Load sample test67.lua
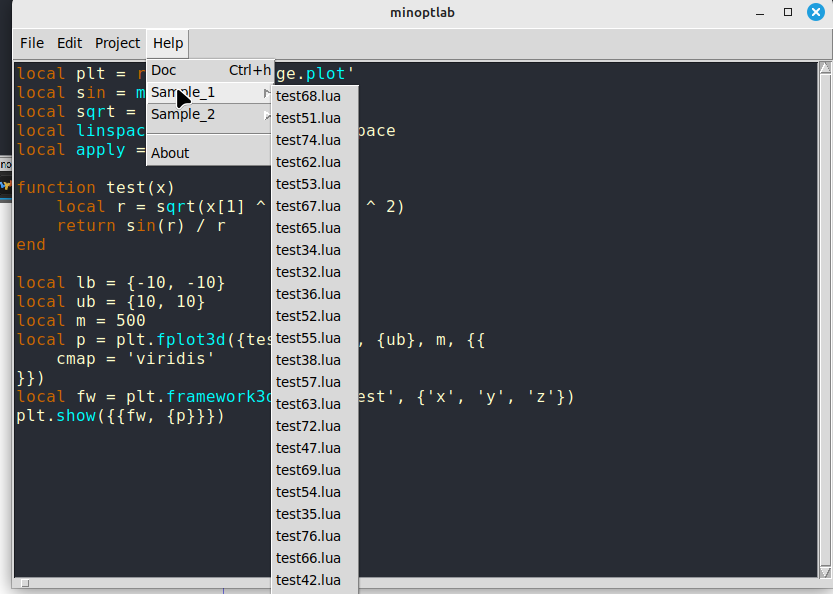Image resolution: width=833 pixels, height=594 pixels. click(314, 206)
